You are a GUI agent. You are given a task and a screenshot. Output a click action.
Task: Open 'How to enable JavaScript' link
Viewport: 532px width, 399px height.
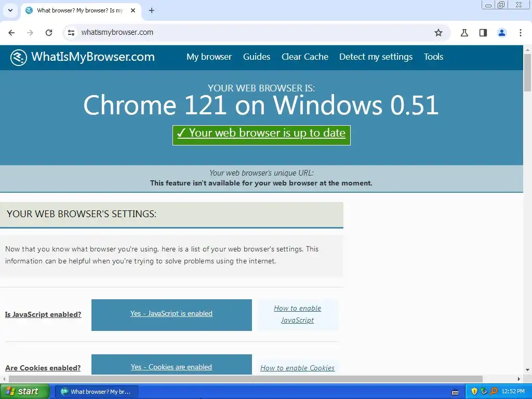coord(297,314)
